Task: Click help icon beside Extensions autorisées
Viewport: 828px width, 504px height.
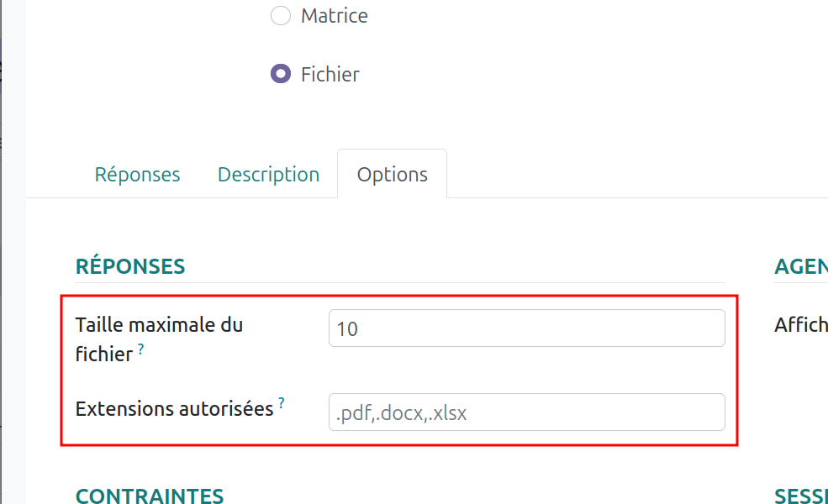Action: [x=282, y=404]
